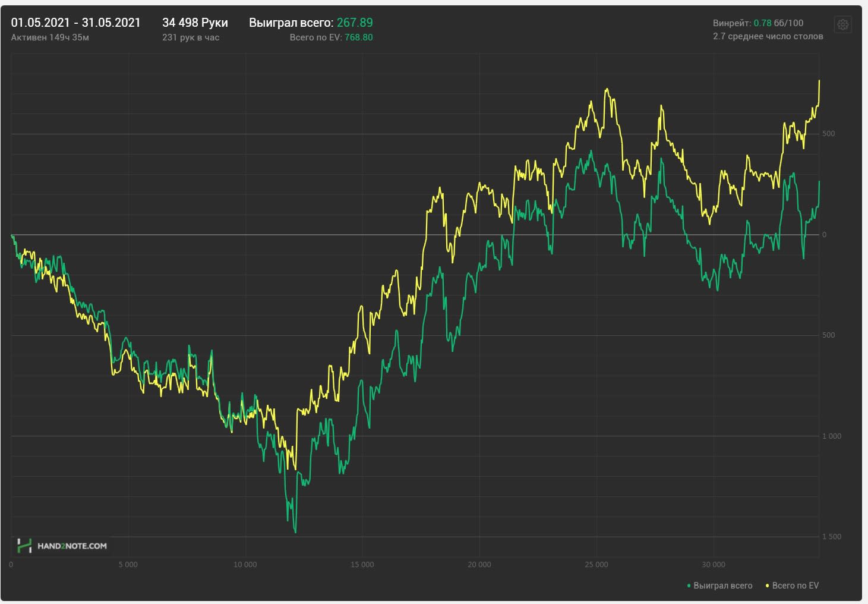Toggle the 'Выиграл всего' legend series
Screen dimensions: 868x604
[719, 586]
